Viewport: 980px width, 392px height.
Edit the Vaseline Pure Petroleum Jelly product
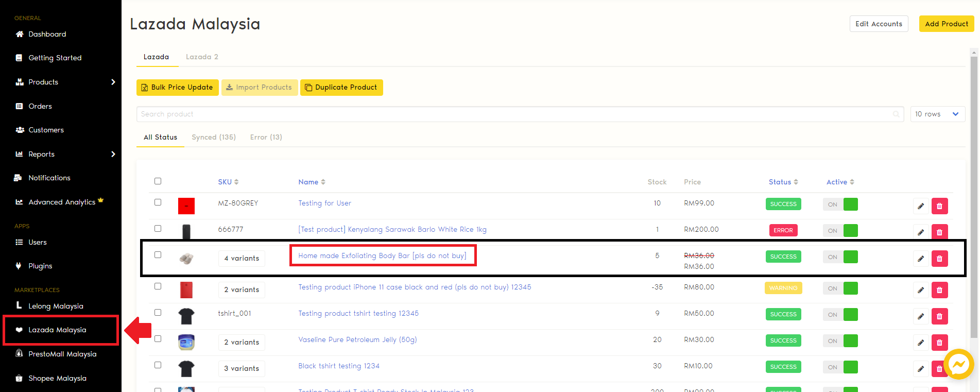pyautogui.click(x=921, y=343)
